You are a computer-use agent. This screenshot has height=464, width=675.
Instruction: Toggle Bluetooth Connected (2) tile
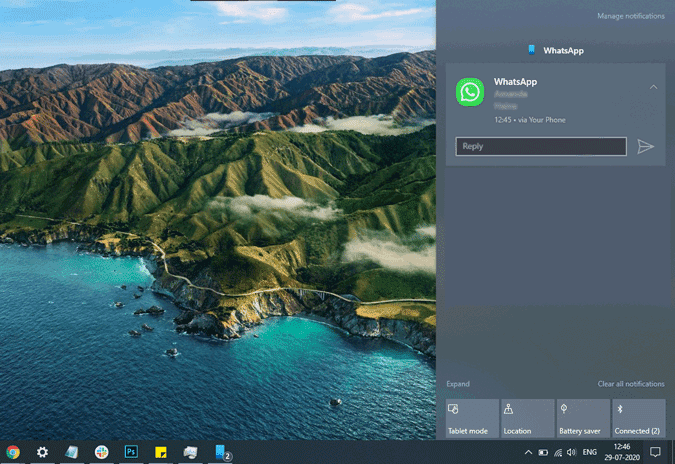638,418
